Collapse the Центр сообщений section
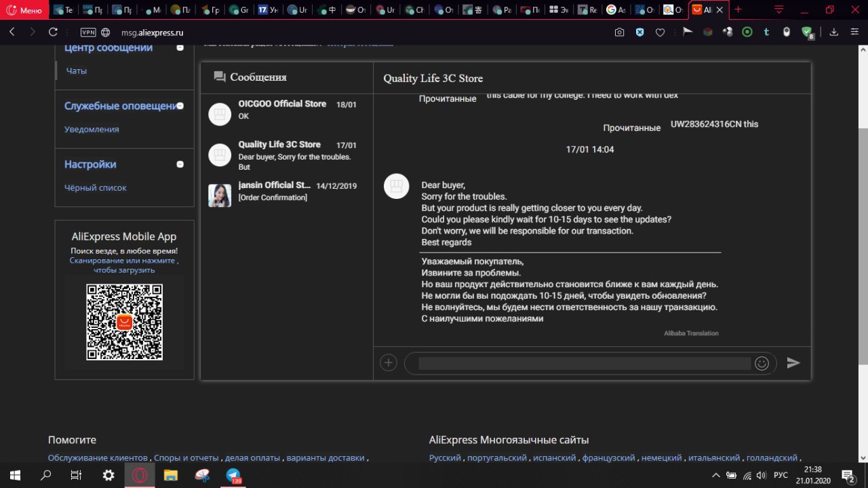This screenshot has width=868, height=488. 180,48
